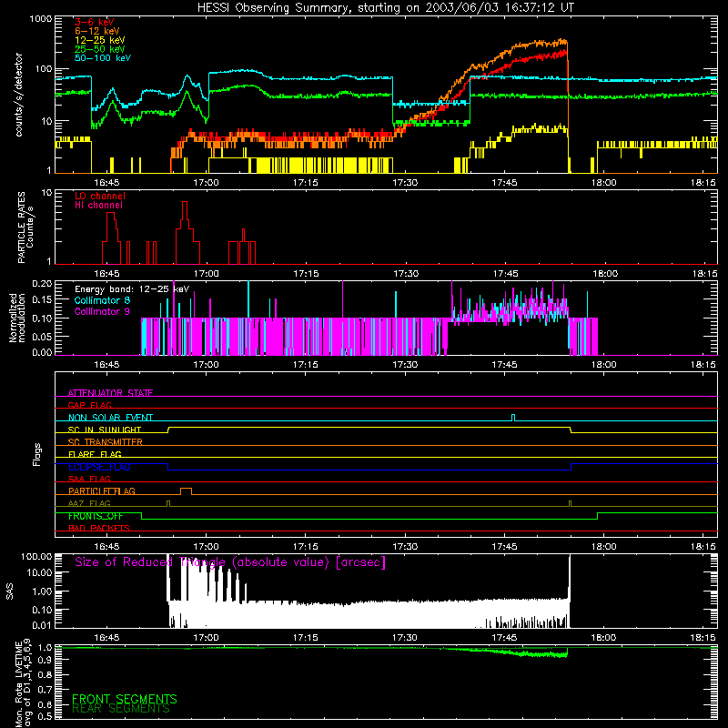Click the Flags panel axis label
728x728 pixels.
pyautogui.click(x=37, y=454)
